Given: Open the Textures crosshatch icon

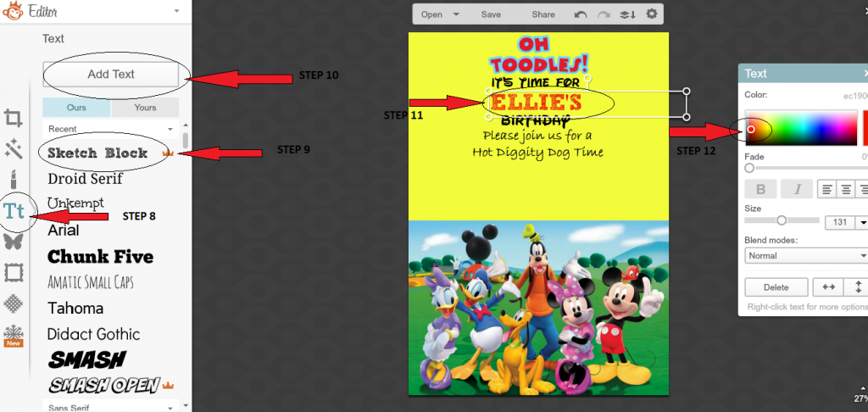Looking at the screenshot, I should tap(14, 303).
